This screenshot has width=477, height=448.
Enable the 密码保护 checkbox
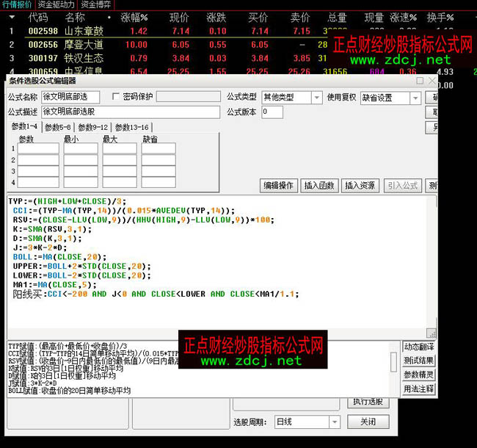116,97
